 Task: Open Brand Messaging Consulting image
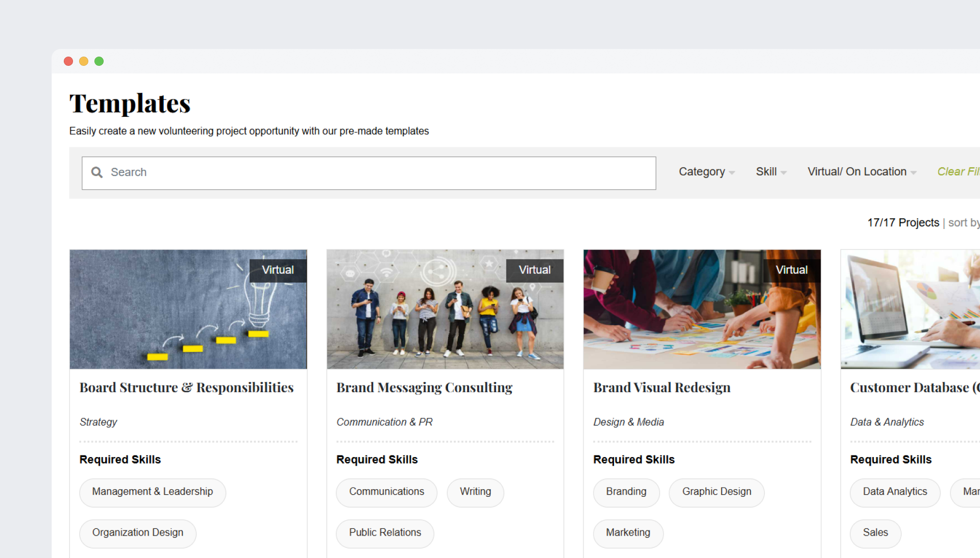click(445, 309)
